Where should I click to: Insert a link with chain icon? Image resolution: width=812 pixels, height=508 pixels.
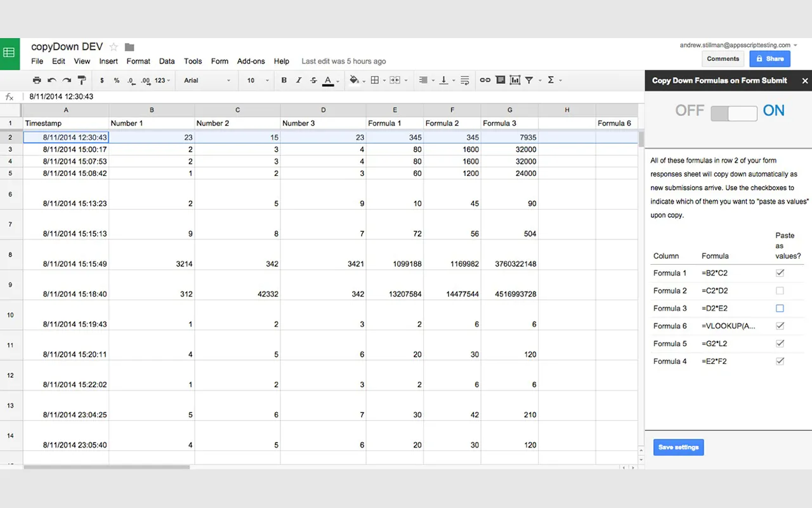[x=485, y=80]
